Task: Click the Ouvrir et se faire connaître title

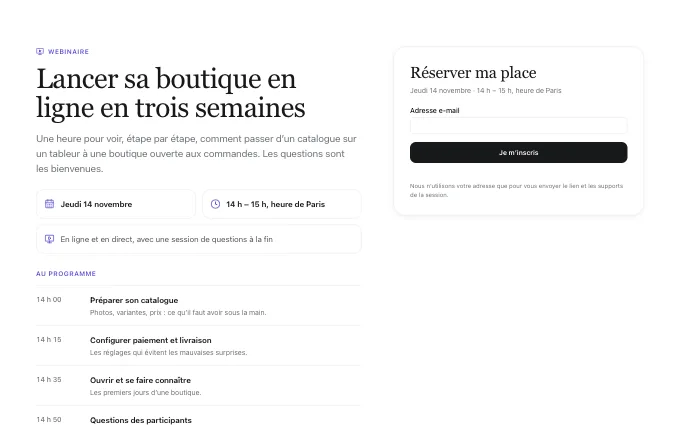Action: coord(140,380)
